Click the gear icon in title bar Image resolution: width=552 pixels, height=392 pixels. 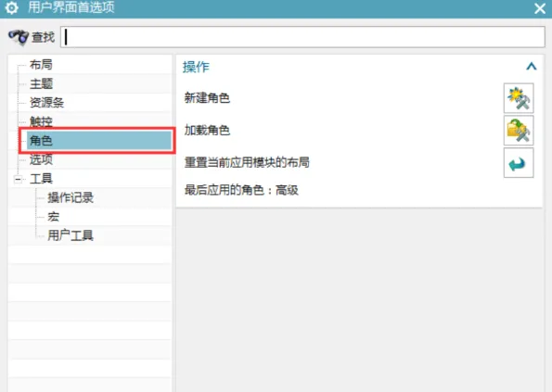tap(12, 7)
